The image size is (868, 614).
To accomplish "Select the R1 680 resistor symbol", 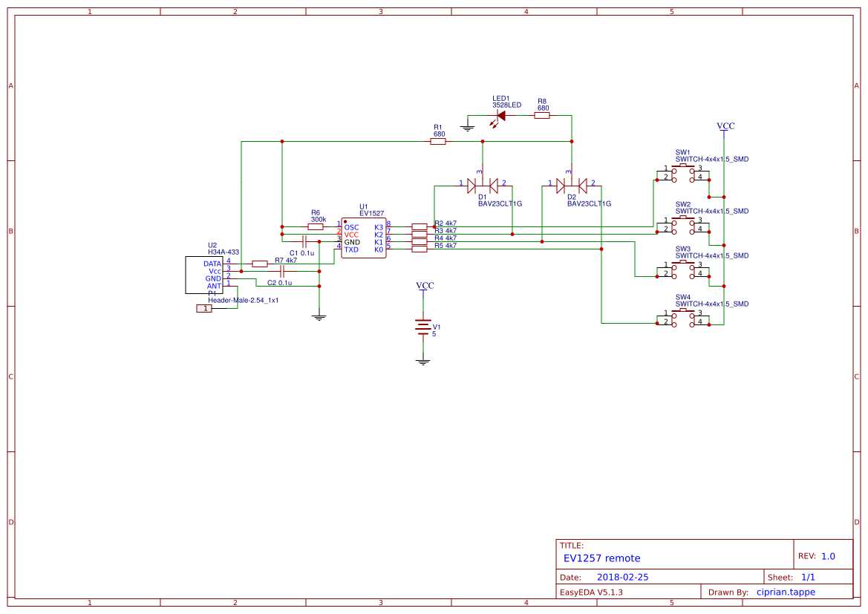I will click(438, 142).
